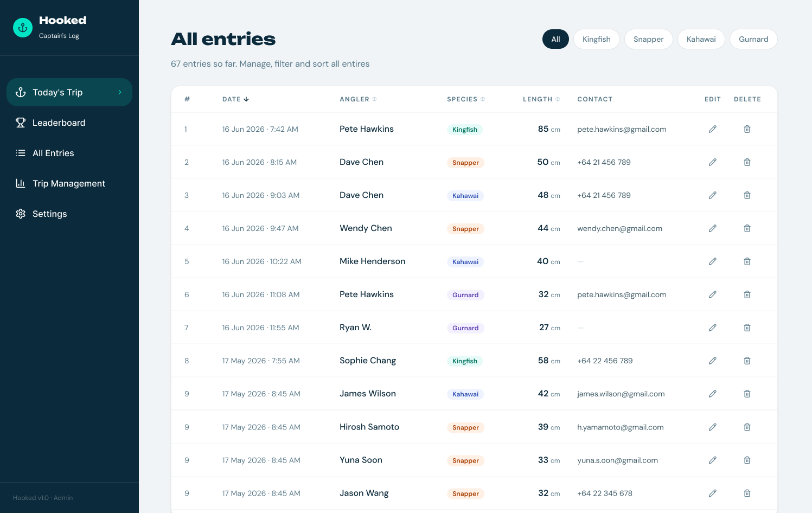Viewport: 812px width, 513px height.
Task: Edit Wendy Chen's entry
Action: coord(713,228)
